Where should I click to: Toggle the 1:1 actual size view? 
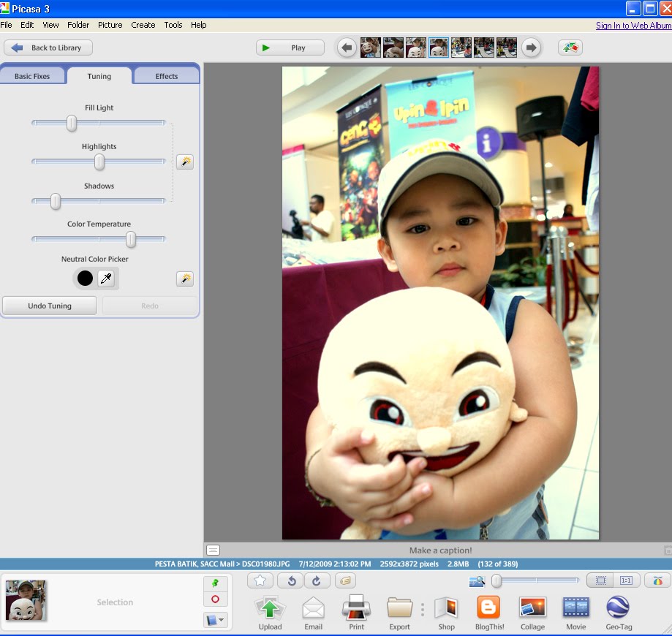pos(626,580)
